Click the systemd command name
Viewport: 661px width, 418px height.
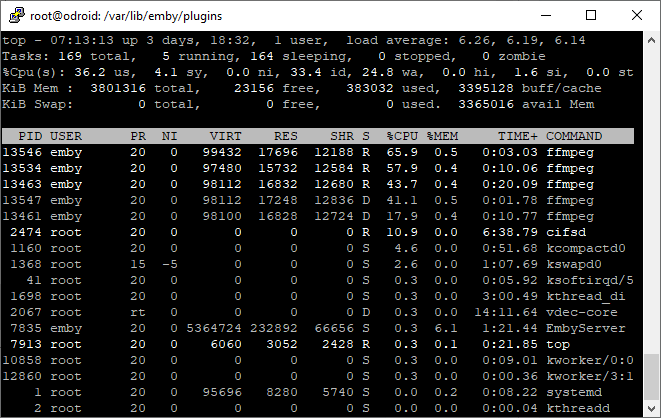pyautogui.click(x=574, y=392)
